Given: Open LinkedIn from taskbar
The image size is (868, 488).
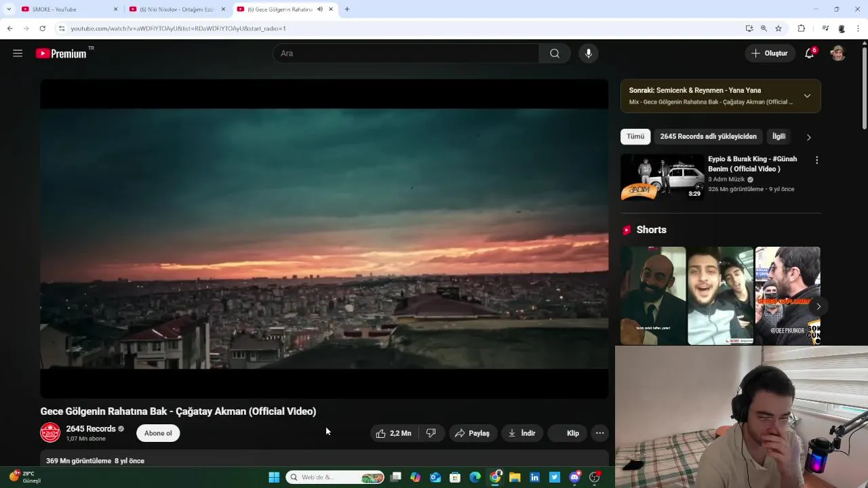Looking at the screenshot, I should [534, 477].
